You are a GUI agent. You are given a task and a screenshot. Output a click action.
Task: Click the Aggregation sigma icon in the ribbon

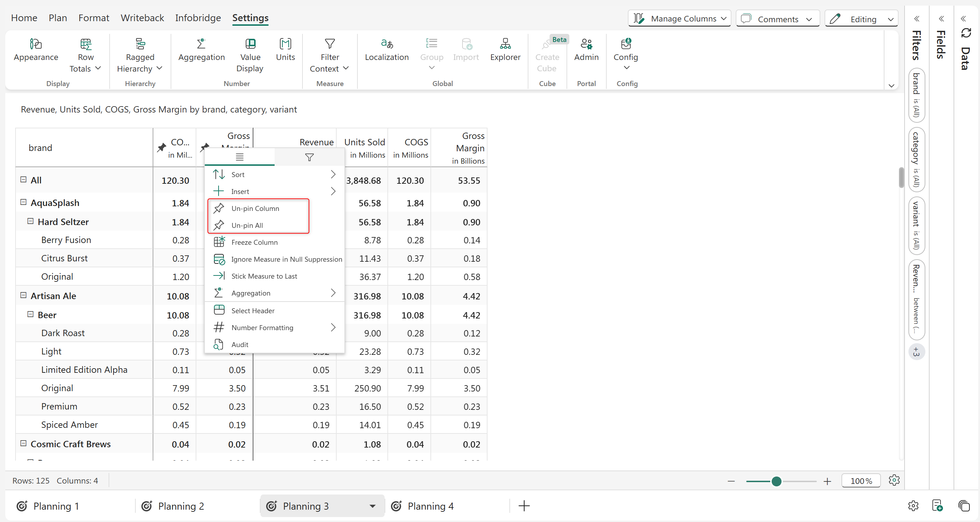(201, 44)
